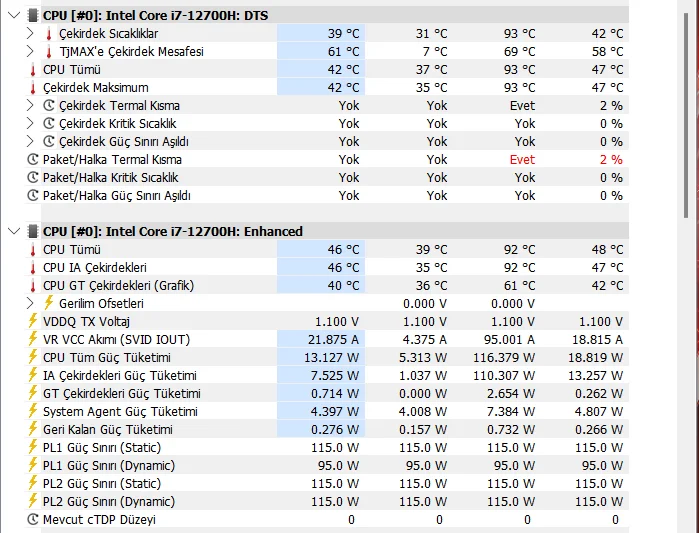The width and height of the screenshot is (699, 533).
Task: Click the thermometer icon for CPU GT Çekirdekleri (Grafik)
Action: (x=32, y=286)
